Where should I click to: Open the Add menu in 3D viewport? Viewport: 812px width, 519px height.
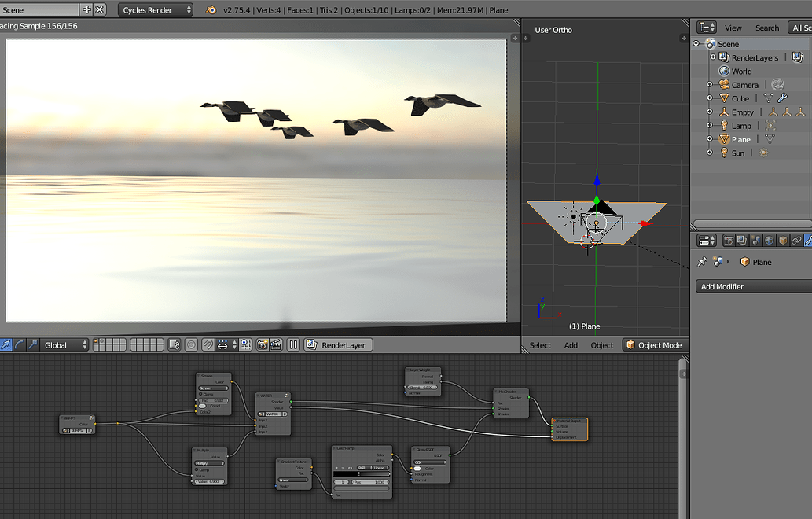pos(571,345)
